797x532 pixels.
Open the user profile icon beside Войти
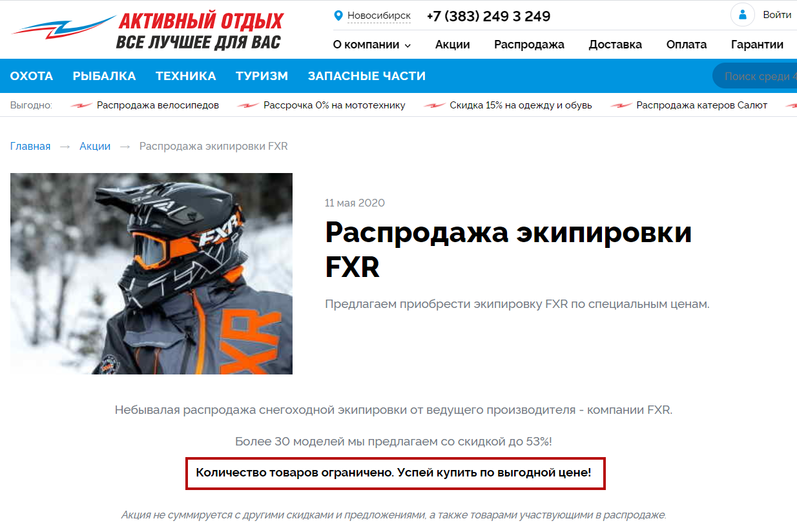(743, 15)
